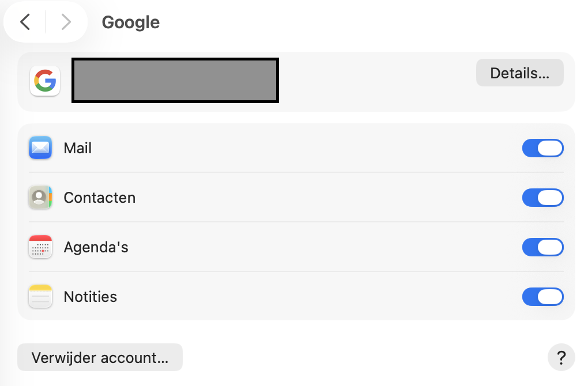Click the Contacten contacts icon
The height and width of the screenshot is (386, 588).
(x=40, y=198)
